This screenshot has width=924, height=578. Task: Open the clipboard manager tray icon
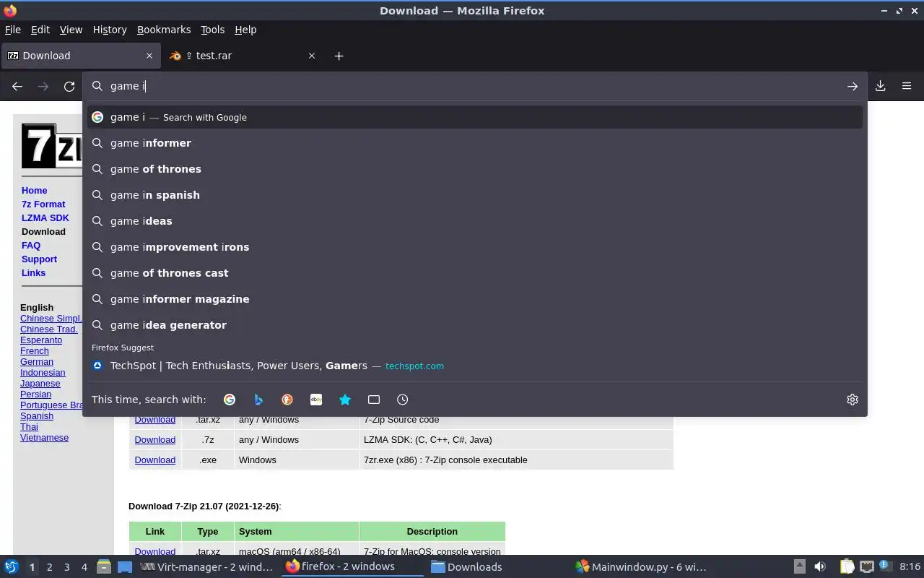click(x=847, y=567)
